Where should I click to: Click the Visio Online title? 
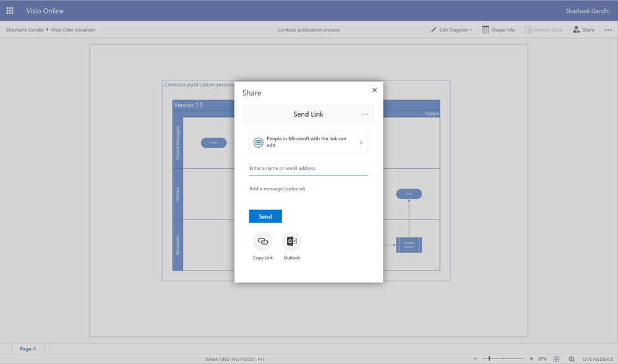[x=45, y=11]
